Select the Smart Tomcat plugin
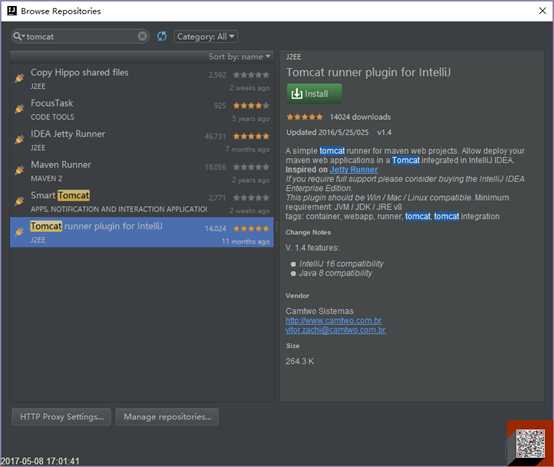 tap(141, 202)
